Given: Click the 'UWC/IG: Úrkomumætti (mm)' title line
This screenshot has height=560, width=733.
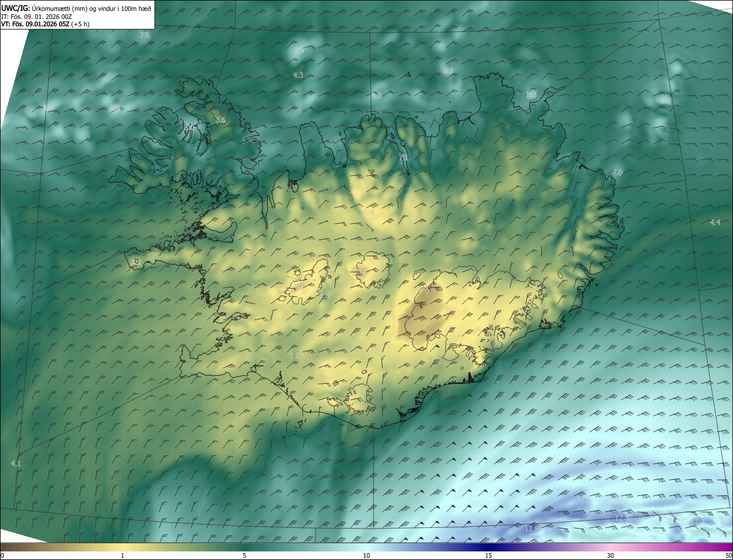Looking at the screenshot, I should pos(76,8).
